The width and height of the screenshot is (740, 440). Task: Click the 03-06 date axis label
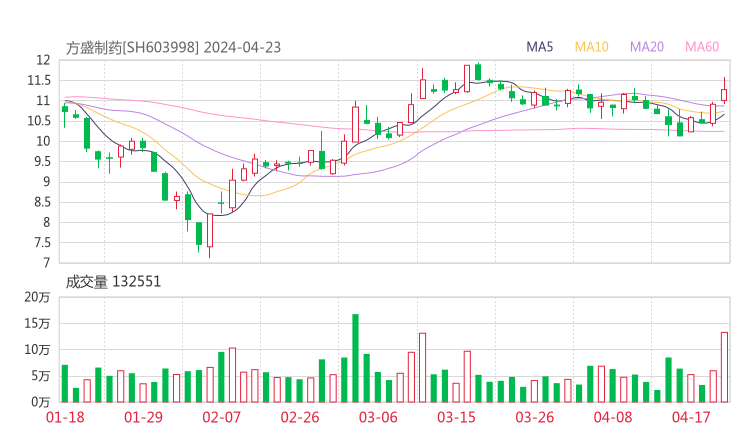point(378,417)
